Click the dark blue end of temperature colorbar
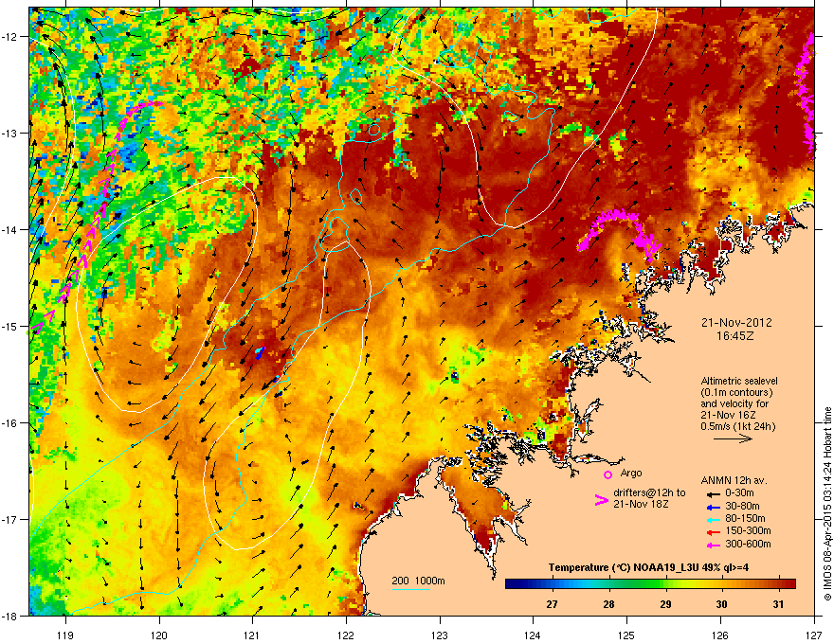The image size is (834, 644). 511,584
